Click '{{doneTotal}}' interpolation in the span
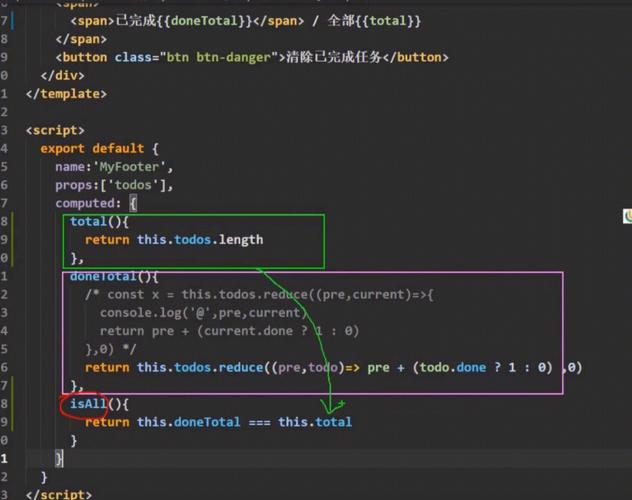Screen dimensions: 632x500 click(x=204, y=21)
